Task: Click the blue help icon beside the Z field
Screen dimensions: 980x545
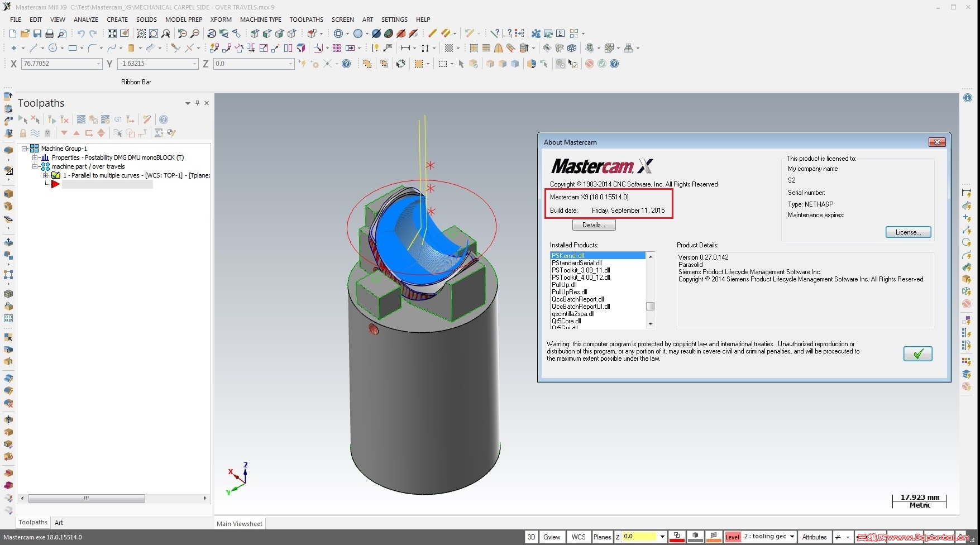Action: (x=346, y=64)
